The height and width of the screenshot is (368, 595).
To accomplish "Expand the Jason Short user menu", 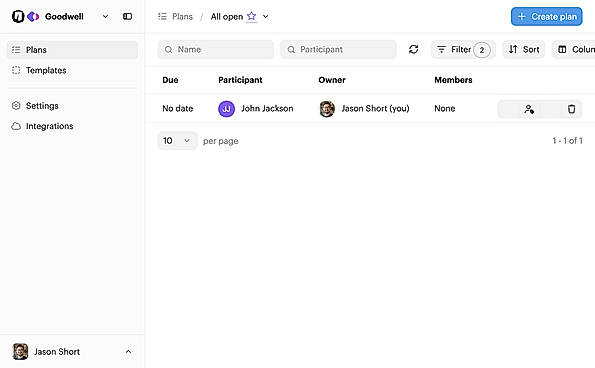I will click(128, 352).
